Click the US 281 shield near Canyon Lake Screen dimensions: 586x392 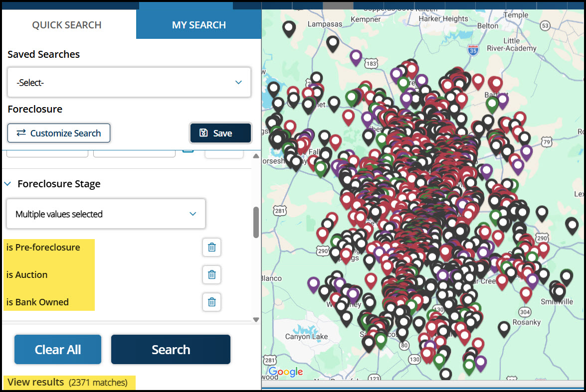[270, 360]
